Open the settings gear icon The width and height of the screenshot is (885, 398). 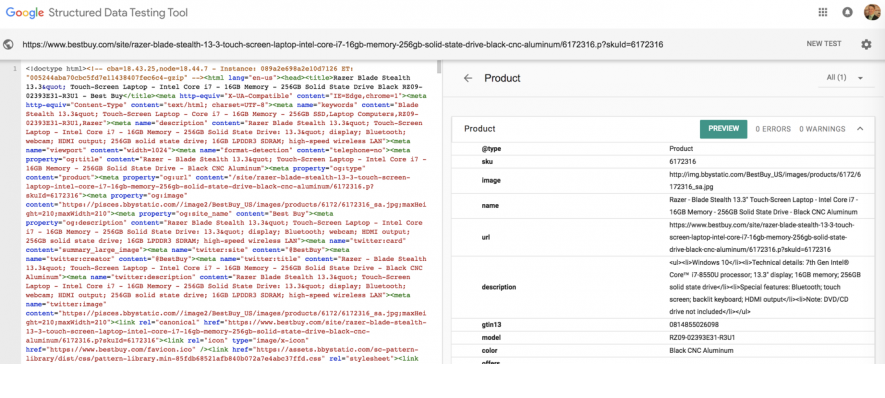click(866, 44)
